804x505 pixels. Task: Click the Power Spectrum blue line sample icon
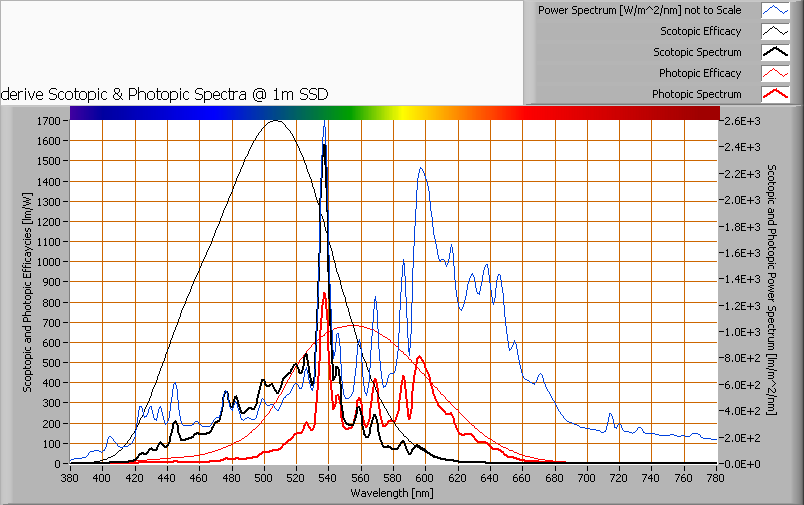point(776,10)
